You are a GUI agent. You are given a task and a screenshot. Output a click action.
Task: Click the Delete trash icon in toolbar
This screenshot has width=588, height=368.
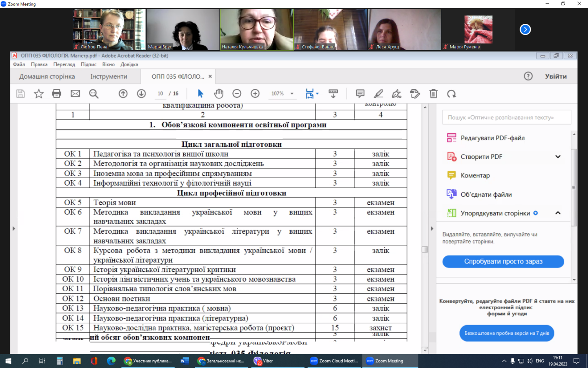[x=433, y=94]
